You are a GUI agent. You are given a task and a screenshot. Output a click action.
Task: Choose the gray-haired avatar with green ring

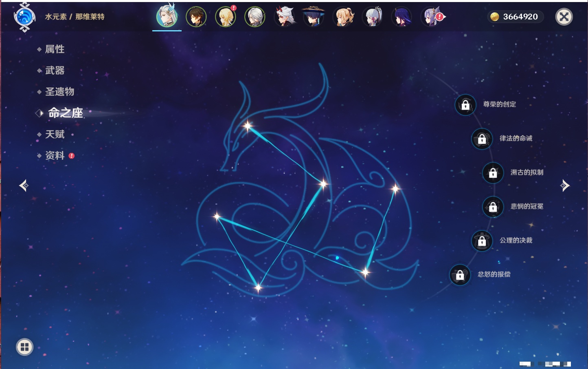[x=255, y=17]
